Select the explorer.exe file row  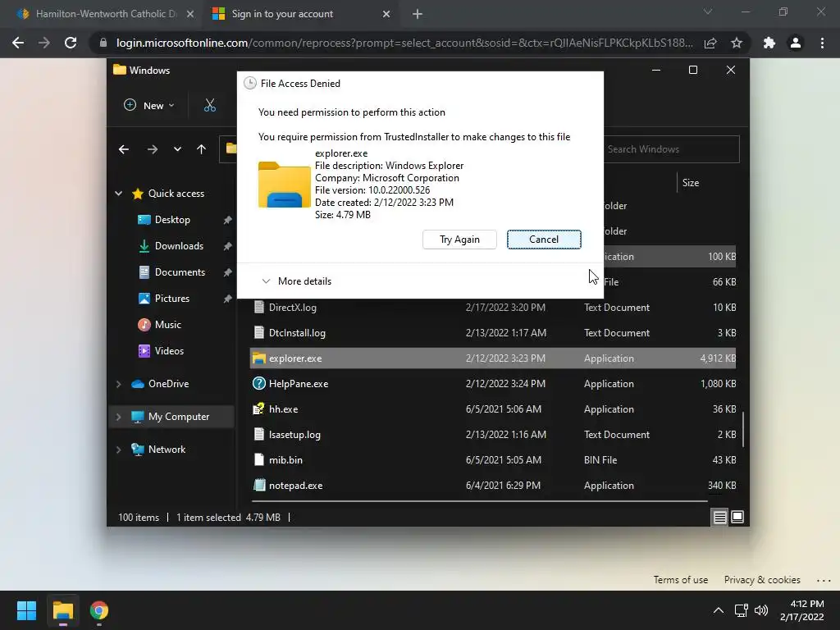coord(493,358)
